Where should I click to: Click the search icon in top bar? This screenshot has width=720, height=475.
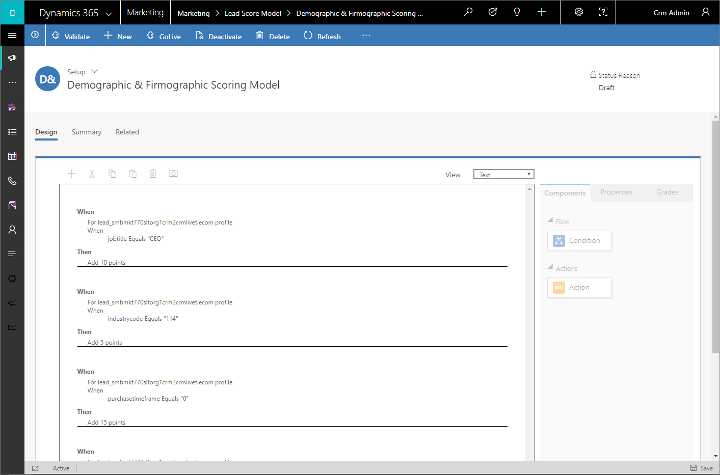click(469, 12)
